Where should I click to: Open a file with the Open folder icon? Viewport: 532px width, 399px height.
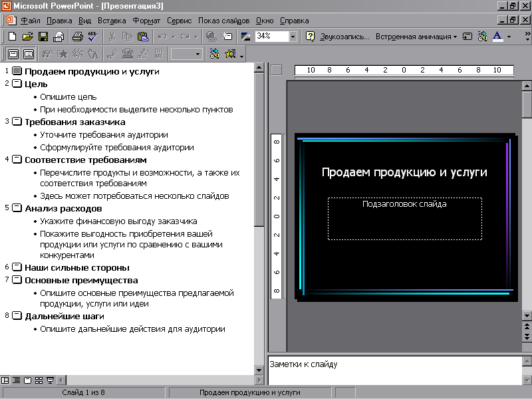[27, 37]
